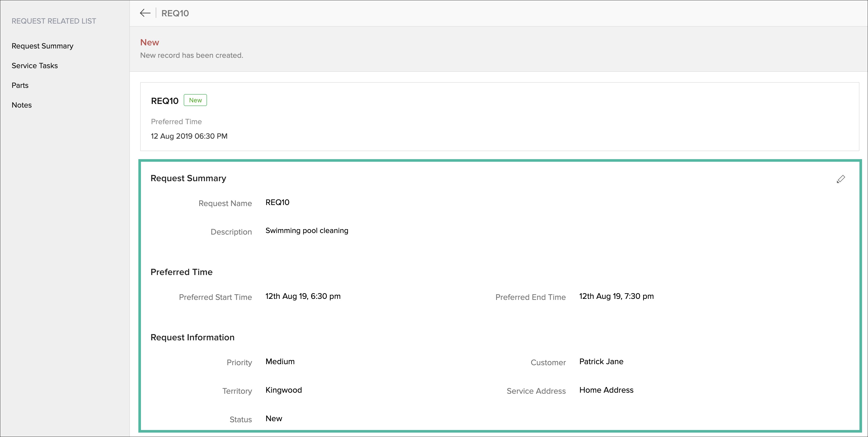Click the Preferred Start Time value
This screenshot has height=437, width=868.
pyautogui.click(x=303, y=296)
